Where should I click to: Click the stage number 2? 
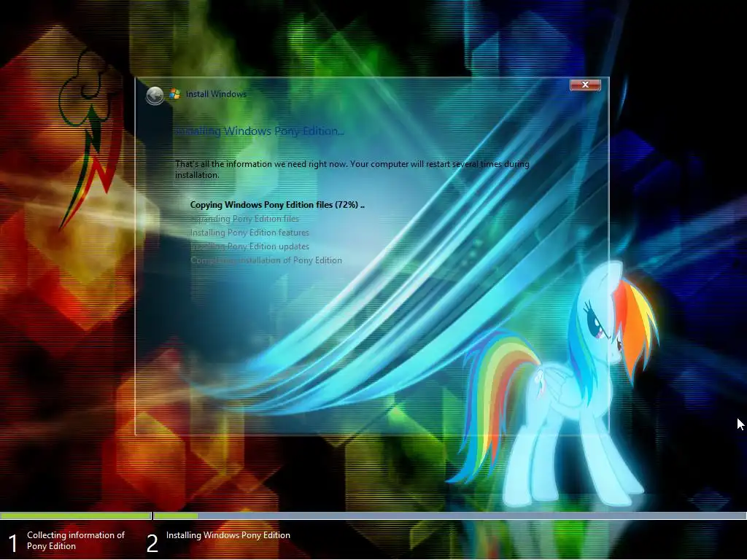152,543
